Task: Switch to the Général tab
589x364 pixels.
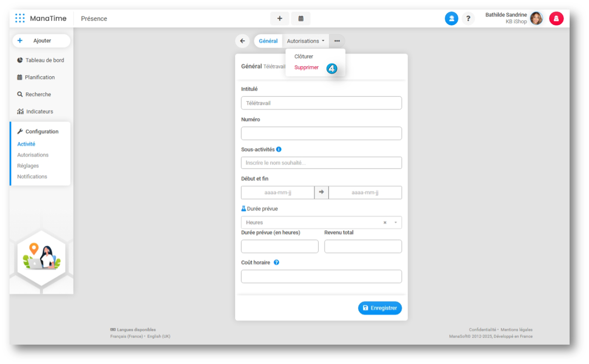Action: pos(268,41)
